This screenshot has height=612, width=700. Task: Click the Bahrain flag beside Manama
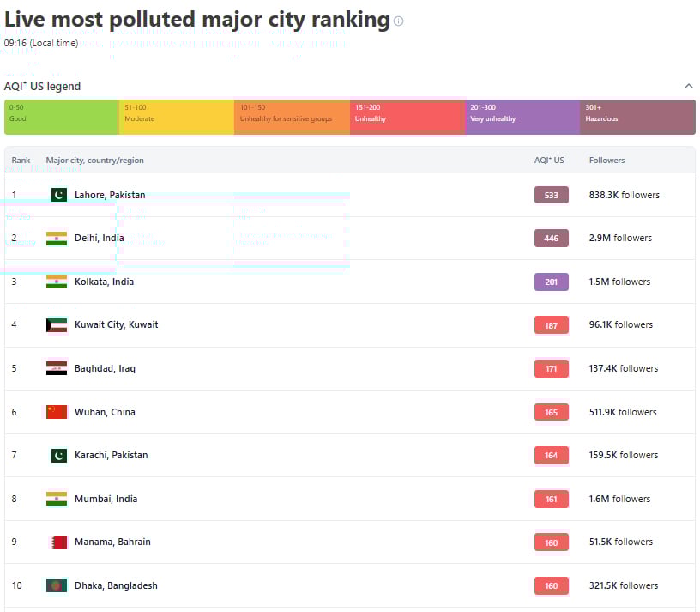pyautogui.click(x=59, y=542)
